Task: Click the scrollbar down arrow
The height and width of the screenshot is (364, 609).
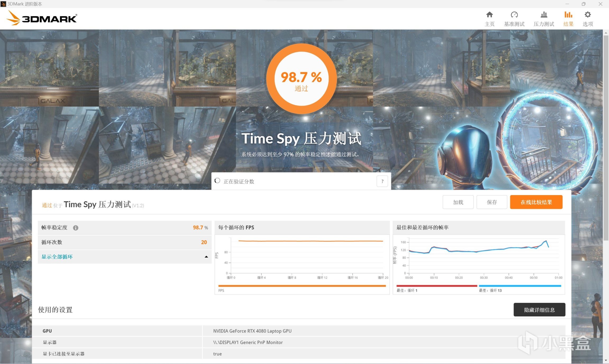Action: pyautogui.click(x=606, y=360)
